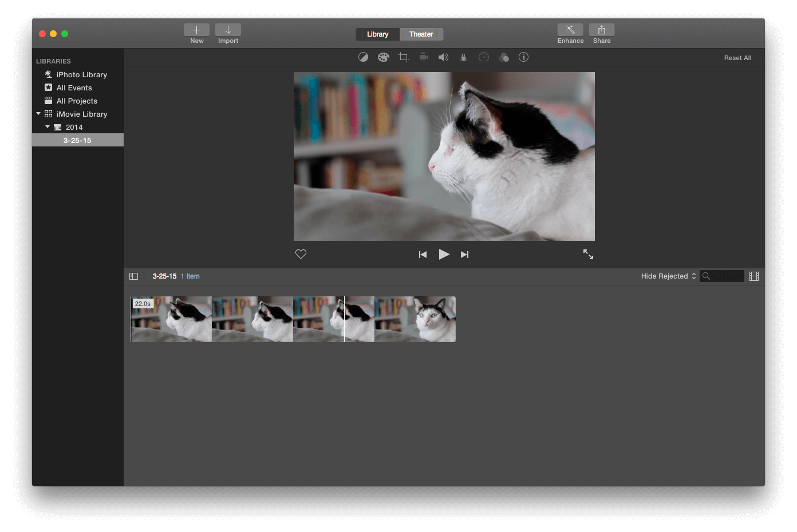Toggle filmstrip appearance settings icon
This screenshot has width=797, height=532.
[753, 276]
